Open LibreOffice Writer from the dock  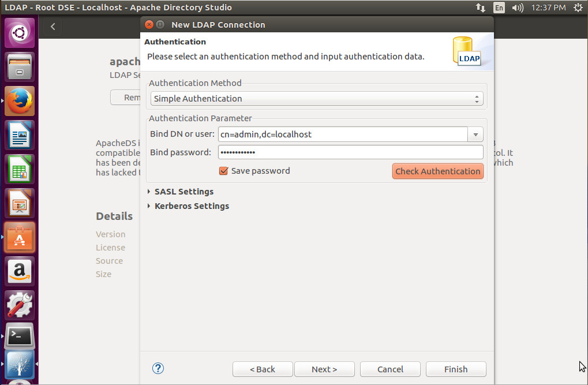point(19,134)
